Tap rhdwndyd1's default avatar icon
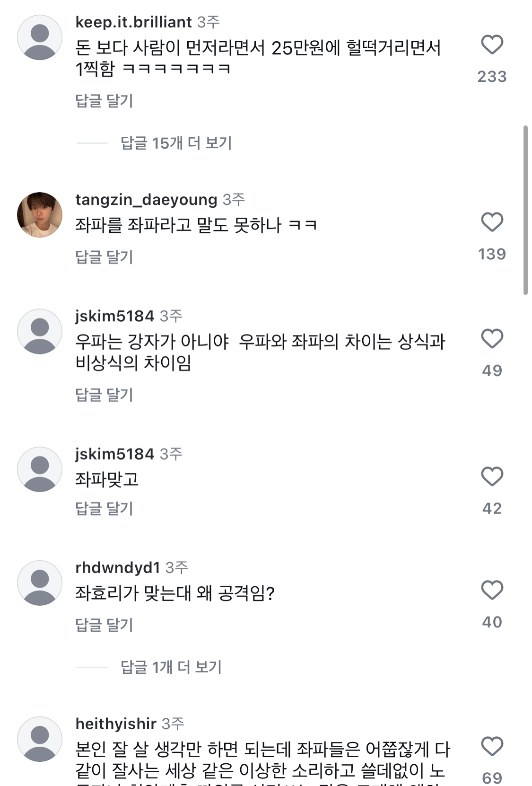The width and height of the screenshot is (532, 786). 40,583
